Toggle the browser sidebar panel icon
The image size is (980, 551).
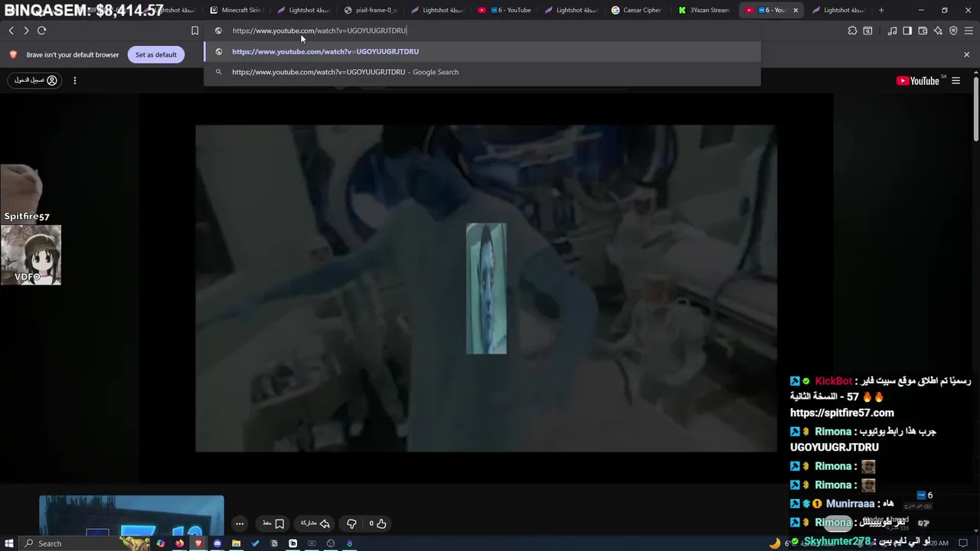(907, 31)
